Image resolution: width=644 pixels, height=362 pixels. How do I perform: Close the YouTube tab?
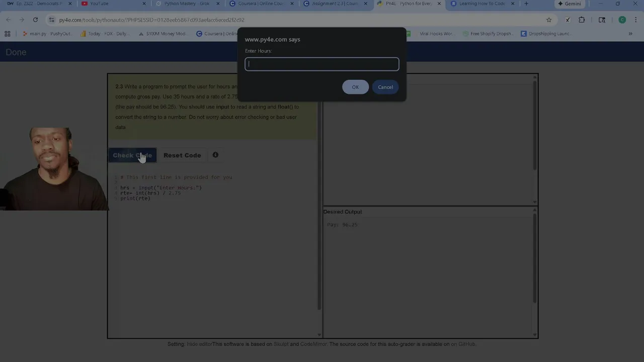[x=144, y=4]
